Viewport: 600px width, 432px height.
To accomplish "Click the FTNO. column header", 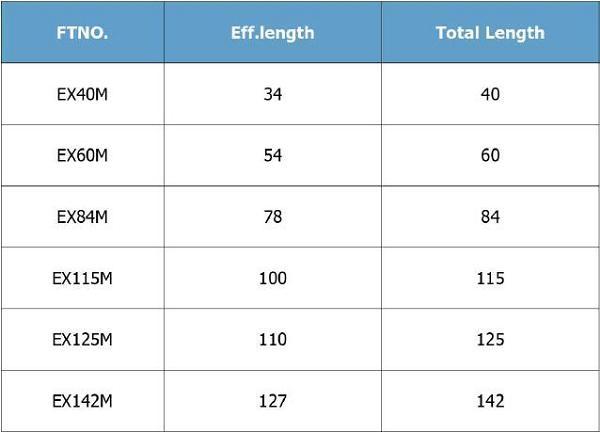I will (x=82, y=33).
